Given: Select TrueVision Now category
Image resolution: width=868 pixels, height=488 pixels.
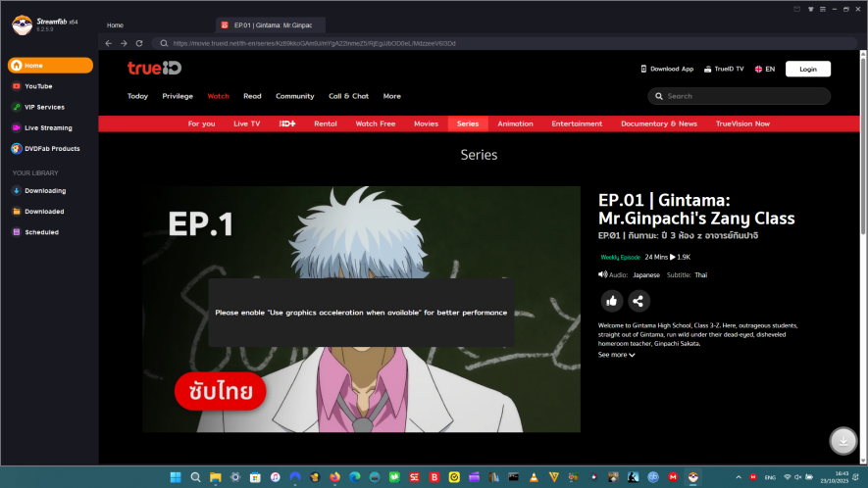Looking at the screenshot, I should [742, 123].
